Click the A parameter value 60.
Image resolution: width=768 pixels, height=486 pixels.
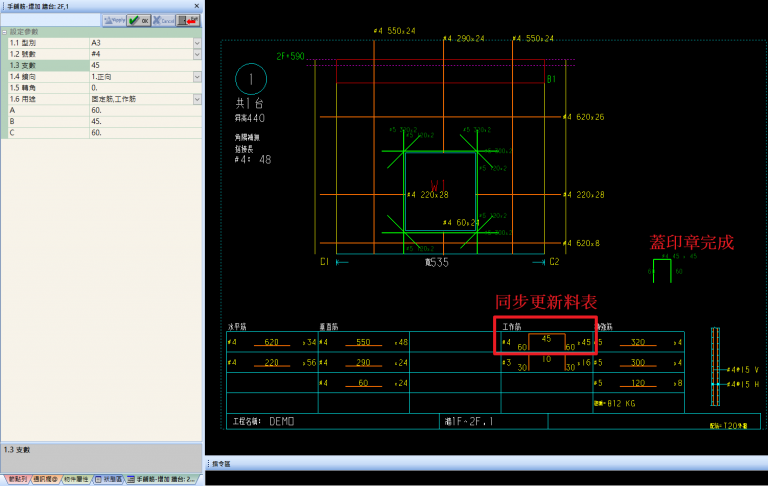(x=145, y=111)
